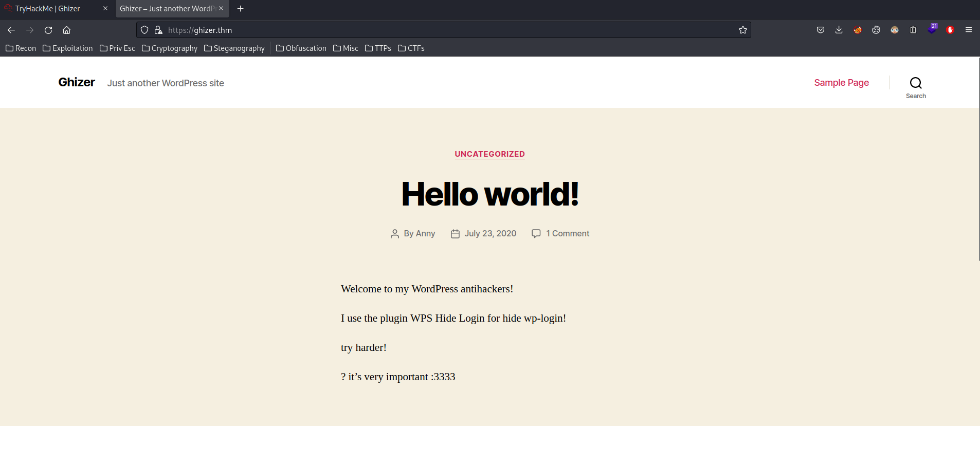980x465 pixels.
Task: Open the Wappalyzer extension with badge 21
Action: (932, 29)
